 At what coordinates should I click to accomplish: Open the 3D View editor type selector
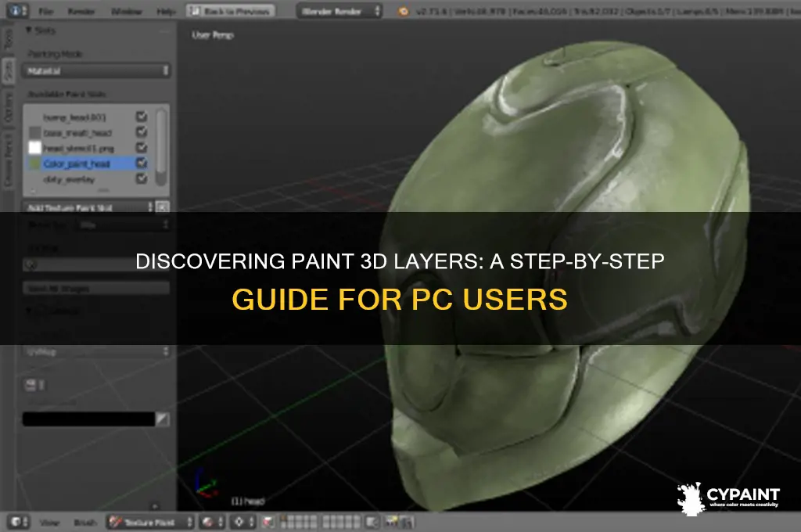pos(20,523)
